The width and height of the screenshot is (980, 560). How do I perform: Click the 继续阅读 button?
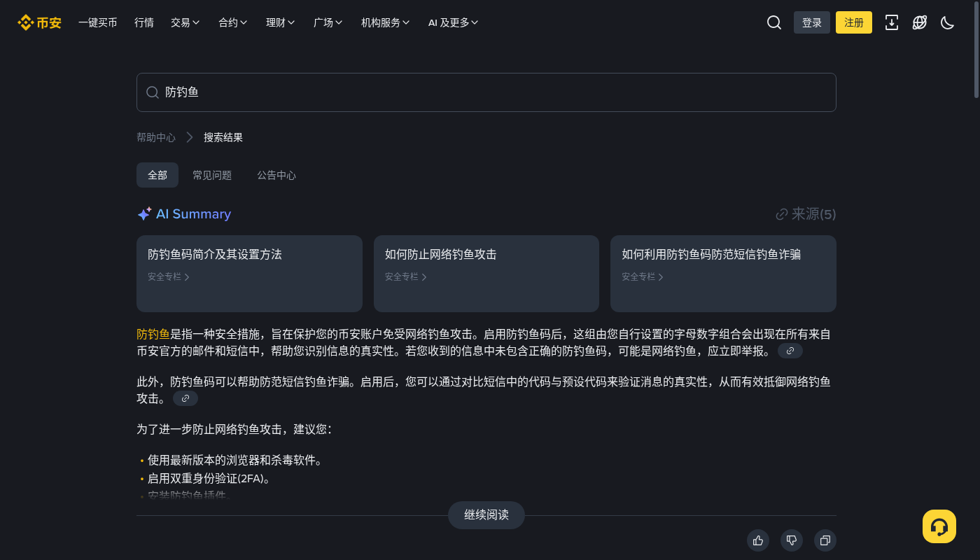point(486,515)
